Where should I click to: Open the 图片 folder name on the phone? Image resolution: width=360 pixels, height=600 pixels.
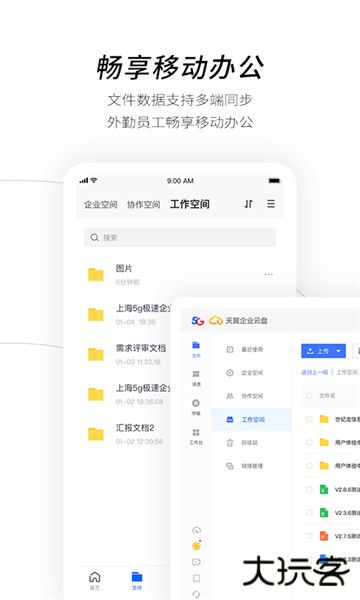point(124,269)
